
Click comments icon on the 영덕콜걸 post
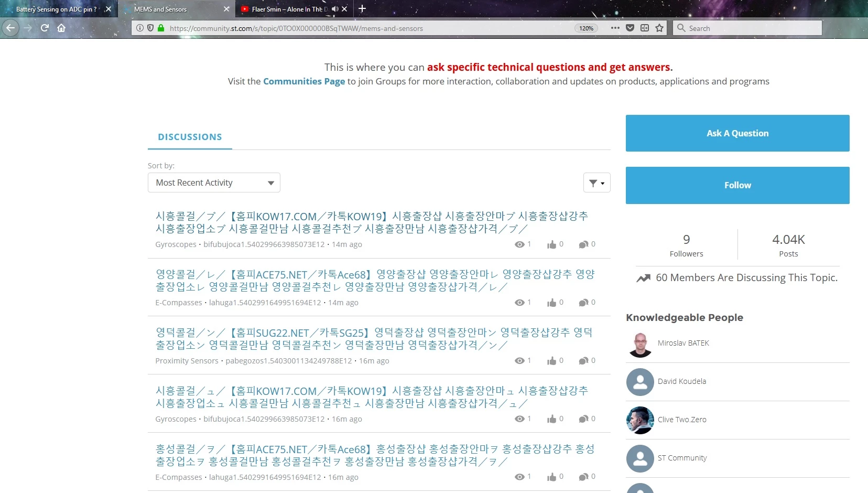[x=583, y=361]
